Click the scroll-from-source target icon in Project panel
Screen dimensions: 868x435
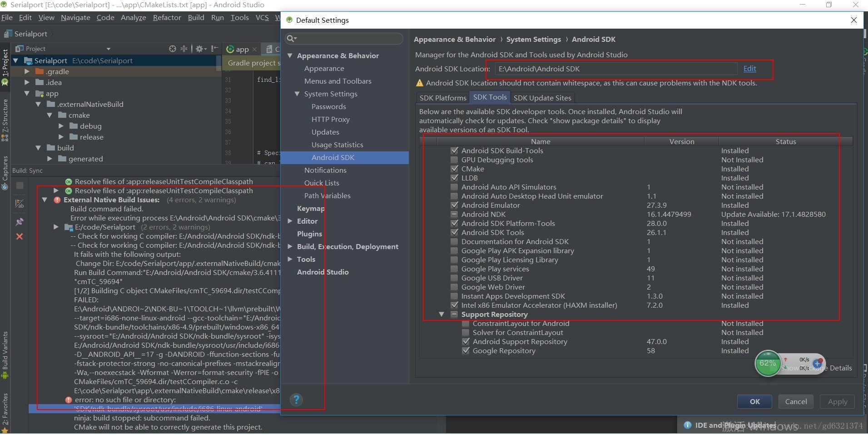(x=172, y=49)
